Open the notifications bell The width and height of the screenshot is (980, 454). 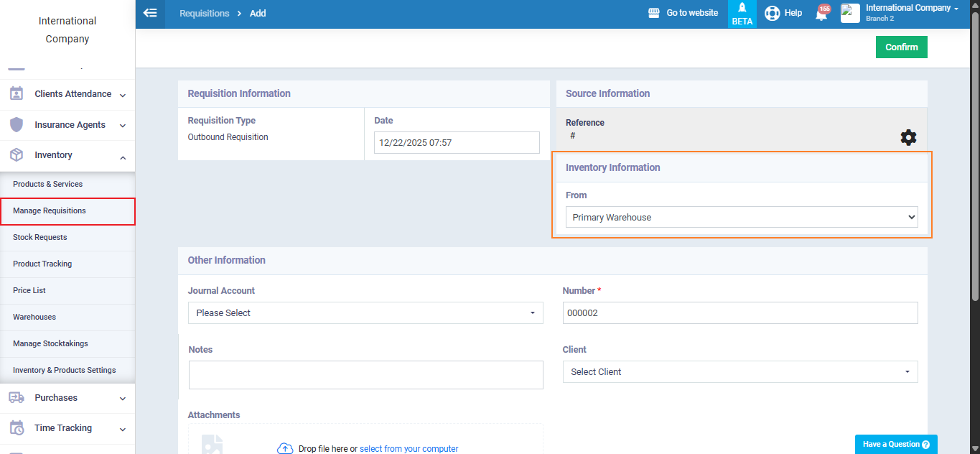tap(821, 14)
